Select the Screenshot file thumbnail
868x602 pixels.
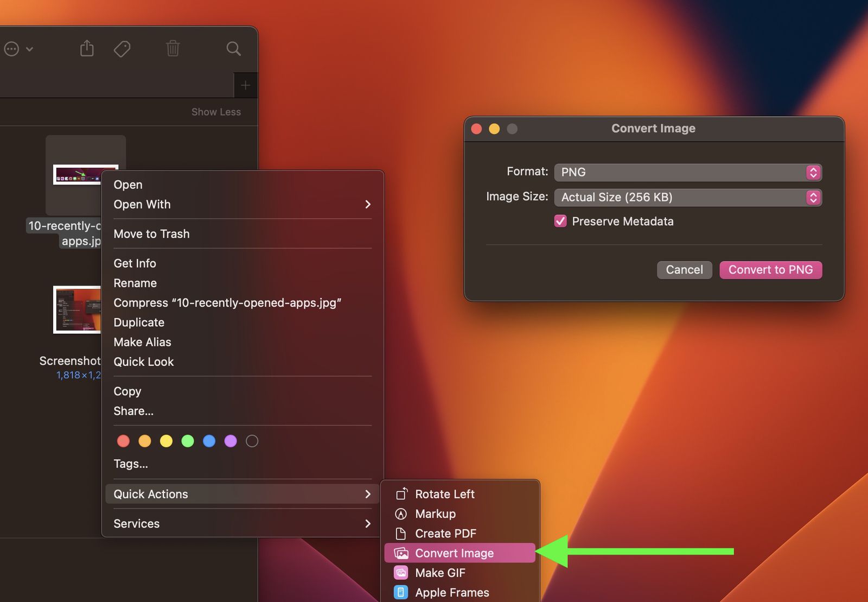click(76, 310)
